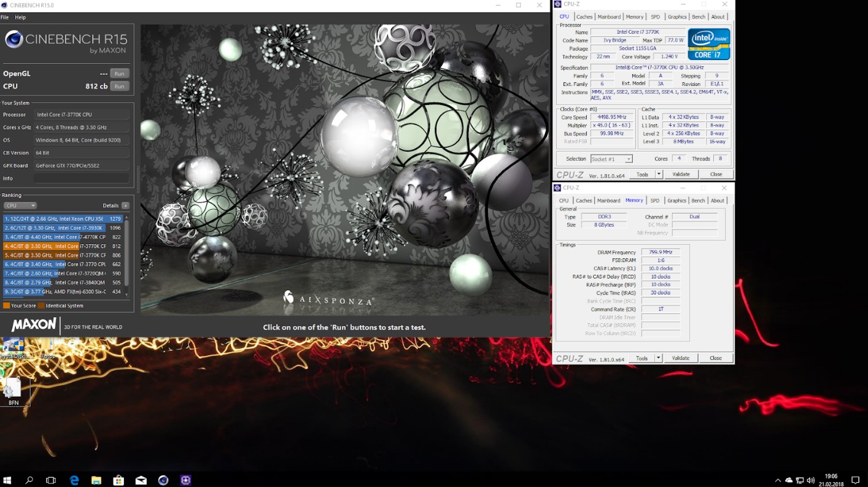The height and width of the screenshot is (487, 868).
Task: Open Bench tab in upper CPU-Z window
Action: click(699, 17)
